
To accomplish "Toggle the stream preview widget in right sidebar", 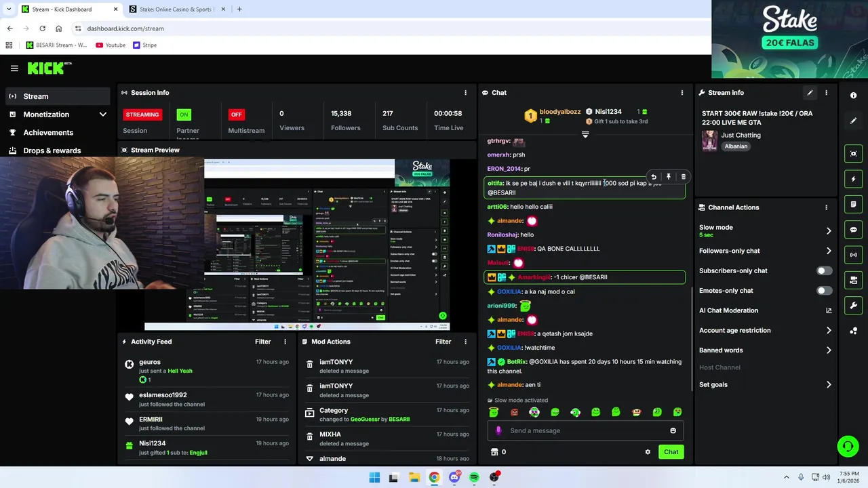I will click(x=854, y=154).
